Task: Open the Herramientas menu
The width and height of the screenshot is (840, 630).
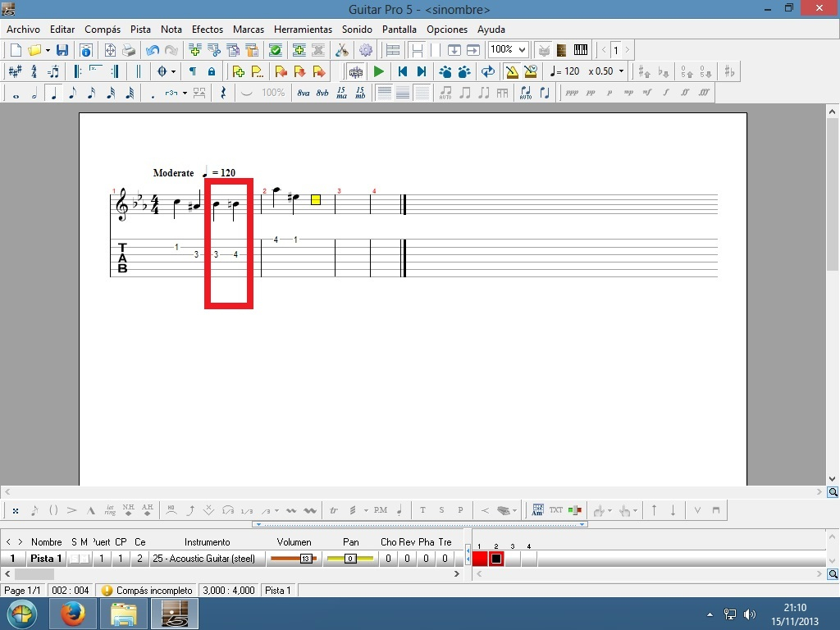Action: 303,30
